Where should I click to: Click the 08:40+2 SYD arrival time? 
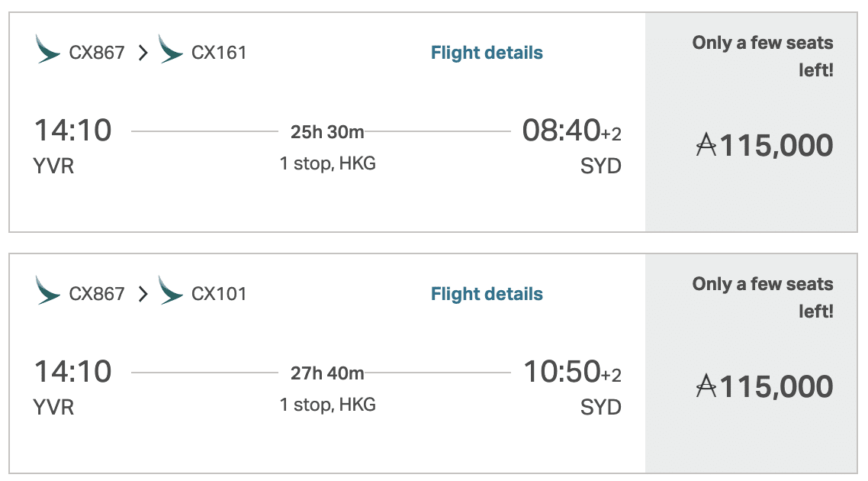point(572,131)
